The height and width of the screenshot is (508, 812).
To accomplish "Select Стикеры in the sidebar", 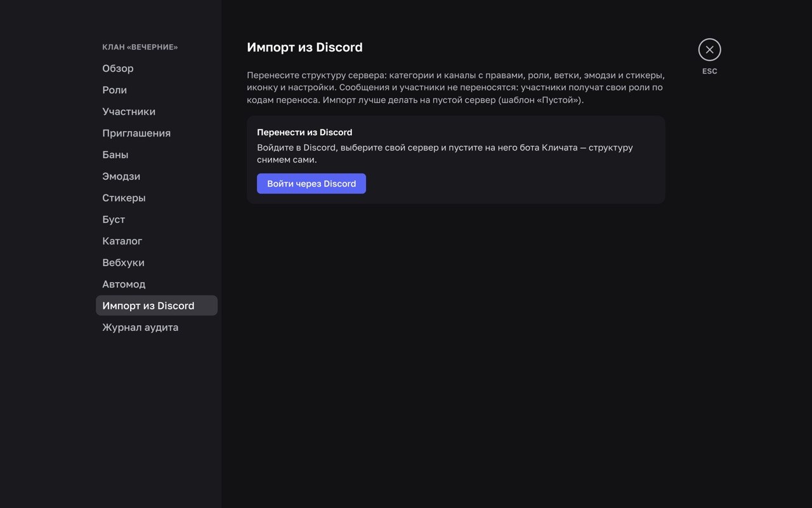I will 157,197.
